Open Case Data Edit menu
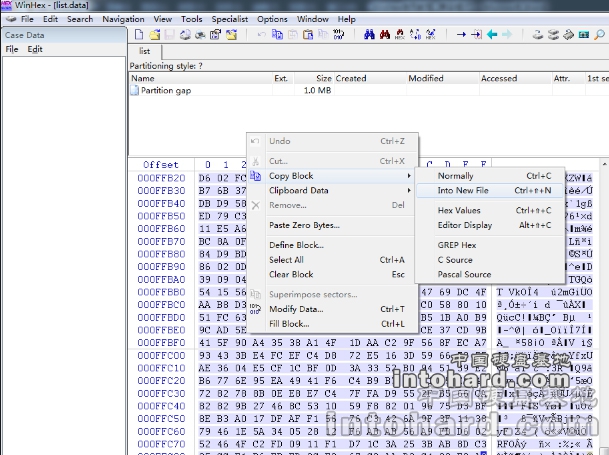This screenshot has height=455, width=609. [x=35, y=49]
